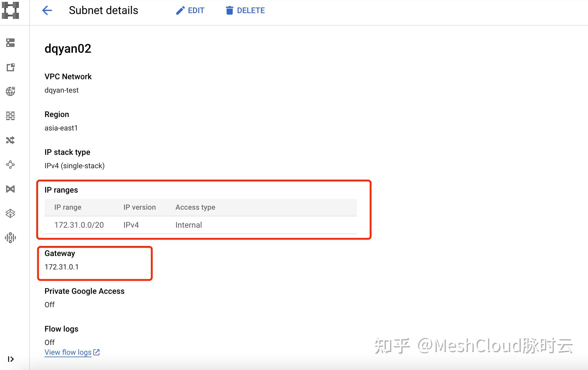The image size is (588, 370).
Task: Open Serverless VPC access layered icon
Action: coord(10,213)
